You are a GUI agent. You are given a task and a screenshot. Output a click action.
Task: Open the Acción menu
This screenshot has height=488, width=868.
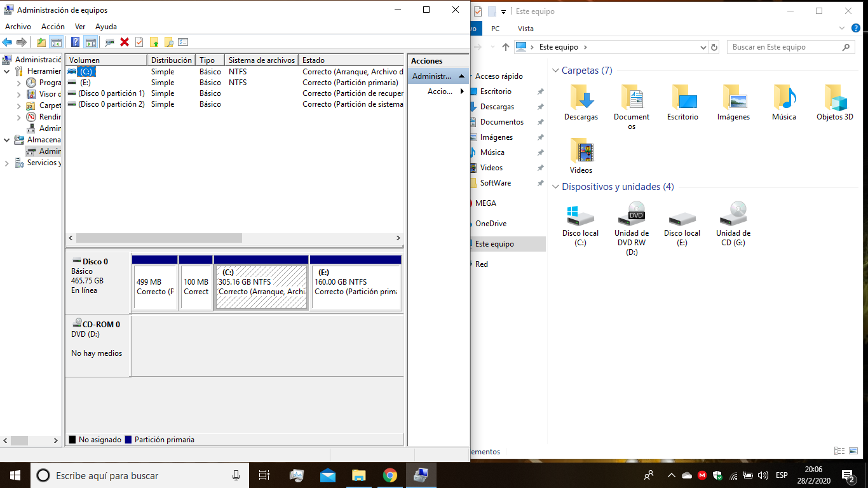pyautogui.click(x=53, y=27)
